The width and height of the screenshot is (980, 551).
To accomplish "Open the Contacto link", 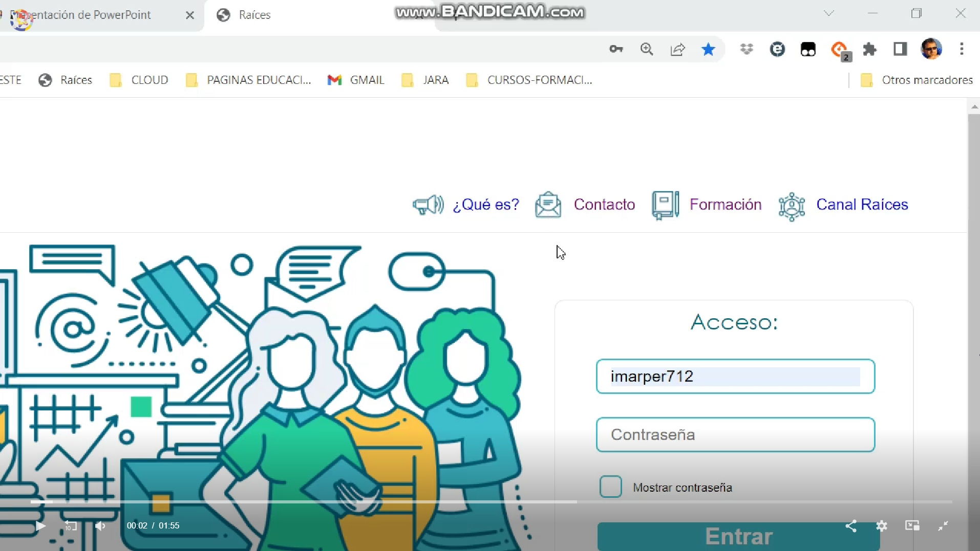I will pyautogui.click(x=604, y=205).
